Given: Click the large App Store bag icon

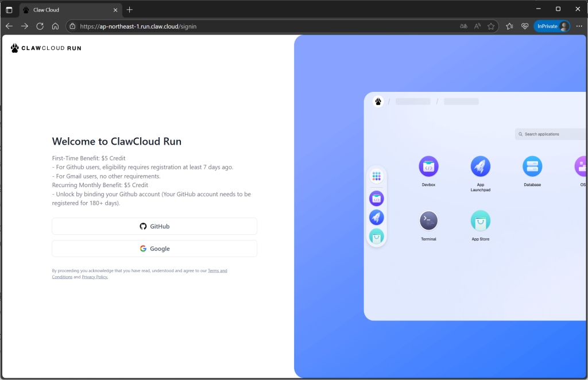Looking at the screenshot, I should pos(481,221).
